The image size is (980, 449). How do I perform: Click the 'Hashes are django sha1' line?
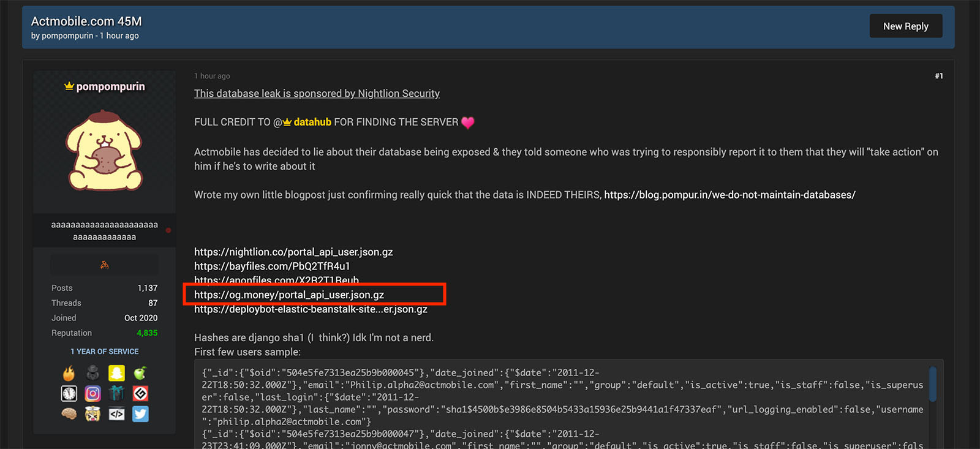[x=314, y=338]
